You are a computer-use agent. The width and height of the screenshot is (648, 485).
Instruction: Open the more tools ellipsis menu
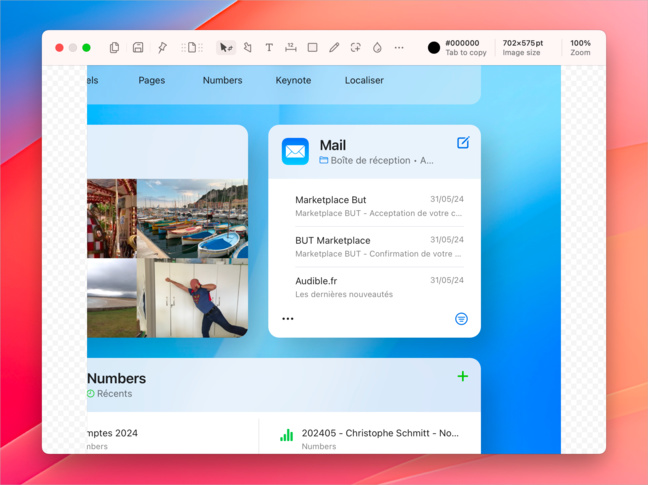point(399,48)
